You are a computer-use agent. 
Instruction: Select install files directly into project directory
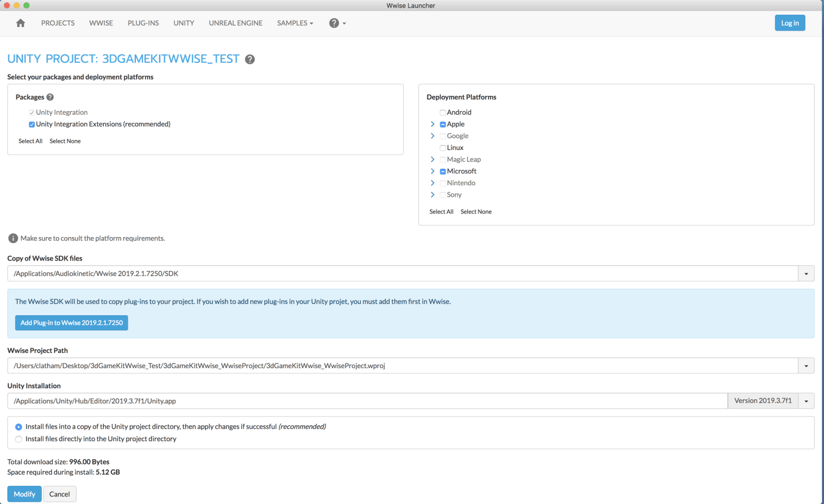coord(19,439)
